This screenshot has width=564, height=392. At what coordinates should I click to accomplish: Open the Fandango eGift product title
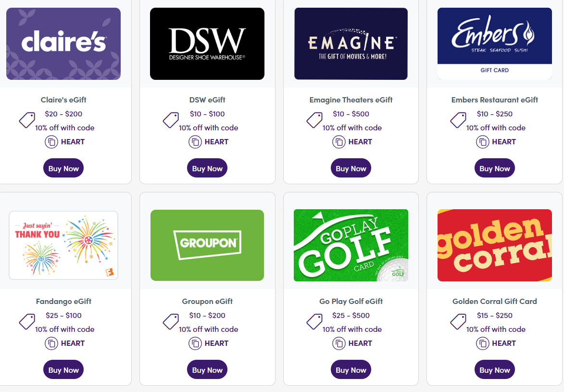[x=63, y=301]
